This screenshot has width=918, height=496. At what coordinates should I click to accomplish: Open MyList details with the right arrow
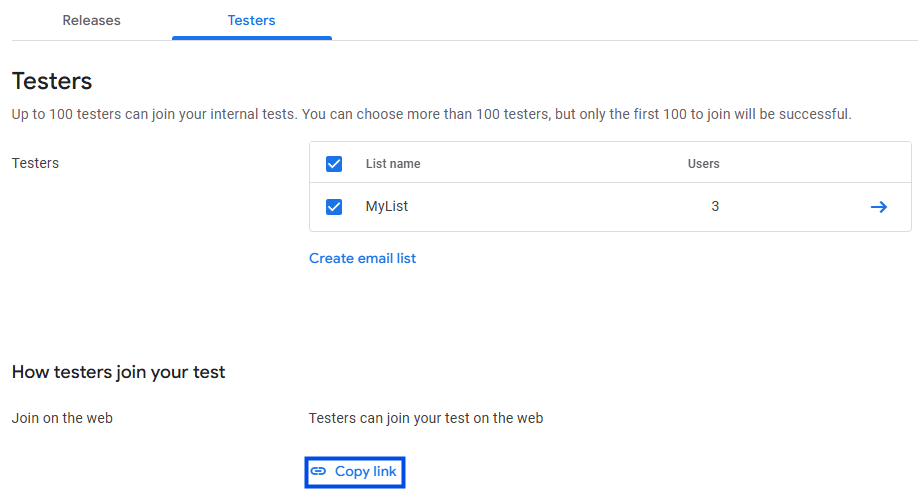pyautogui.click(x=878, y=207)
